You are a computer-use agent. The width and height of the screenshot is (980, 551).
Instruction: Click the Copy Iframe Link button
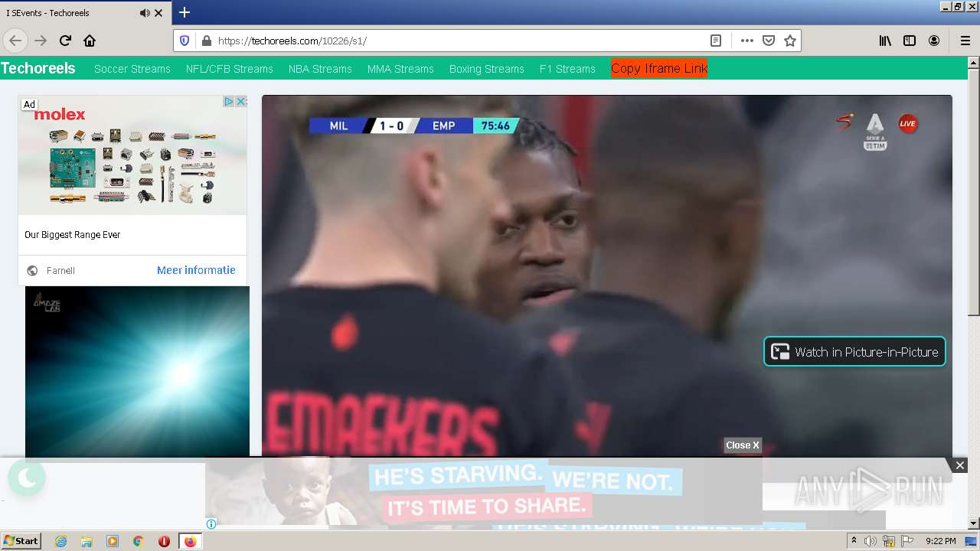[x=659, y=68]
